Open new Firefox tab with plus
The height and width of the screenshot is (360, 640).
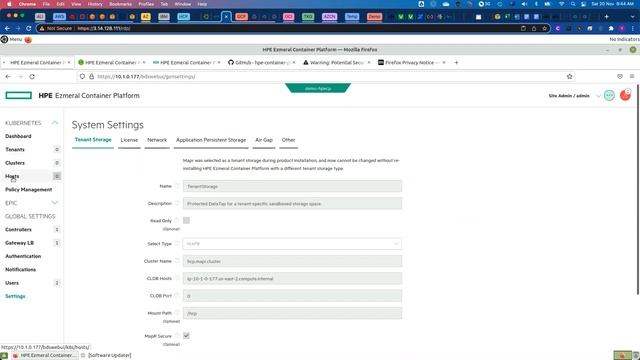(x=456, y=62)
